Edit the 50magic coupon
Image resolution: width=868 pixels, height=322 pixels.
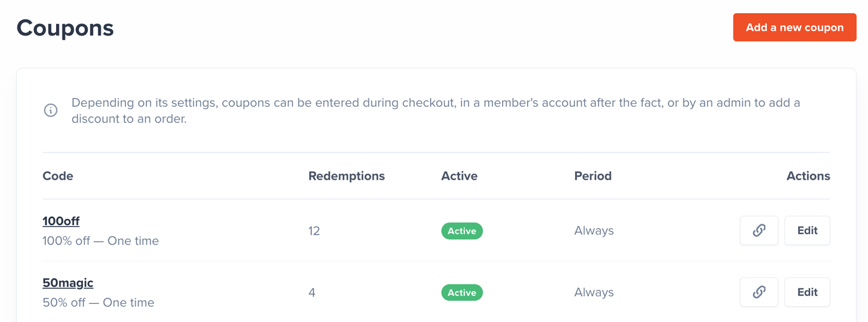807,292
